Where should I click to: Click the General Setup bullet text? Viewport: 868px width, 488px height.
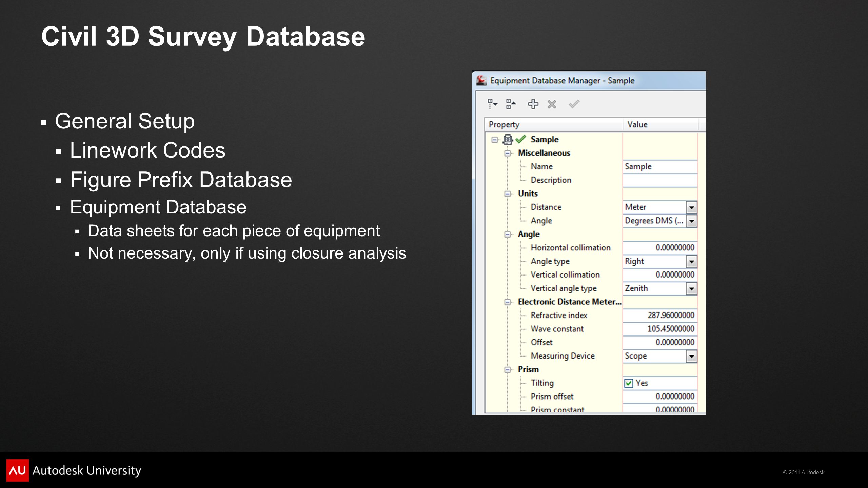(125, 121)
